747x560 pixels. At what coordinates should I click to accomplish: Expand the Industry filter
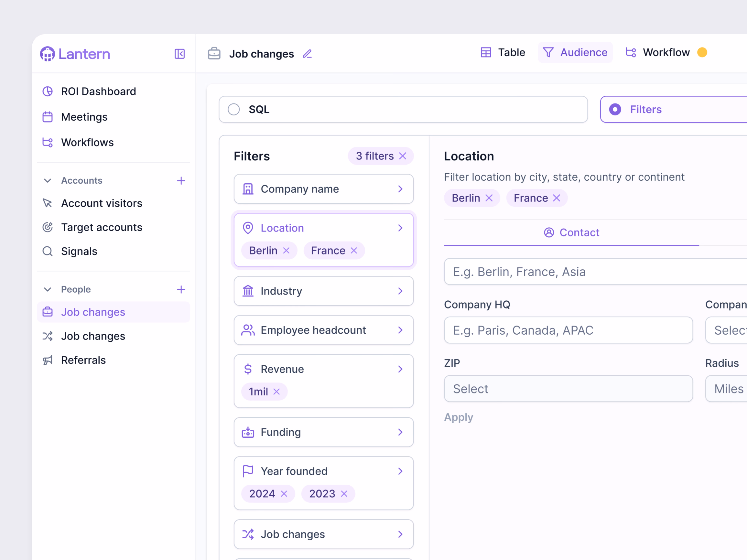coord(323,291)
